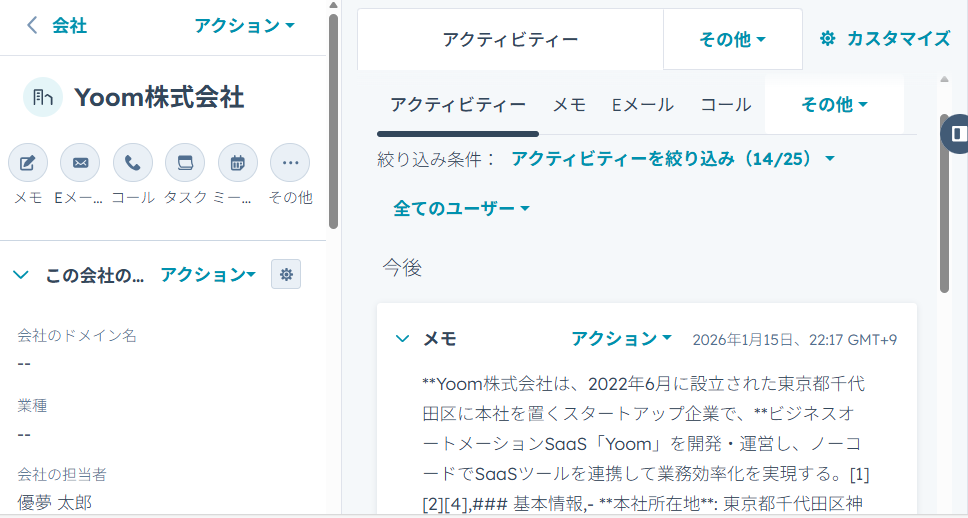
Task: Create a new メモ with the note icon
Action: click(28, 163)
